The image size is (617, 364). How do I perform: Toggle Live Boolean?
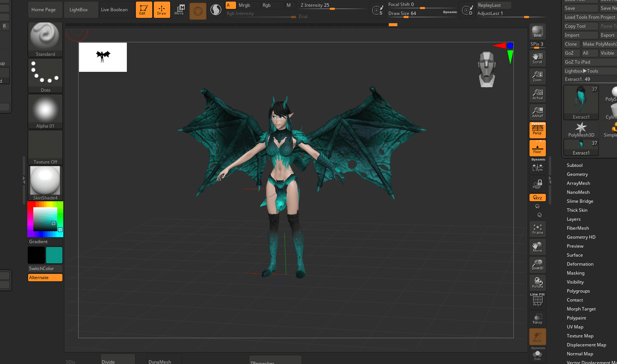(116, 10)
